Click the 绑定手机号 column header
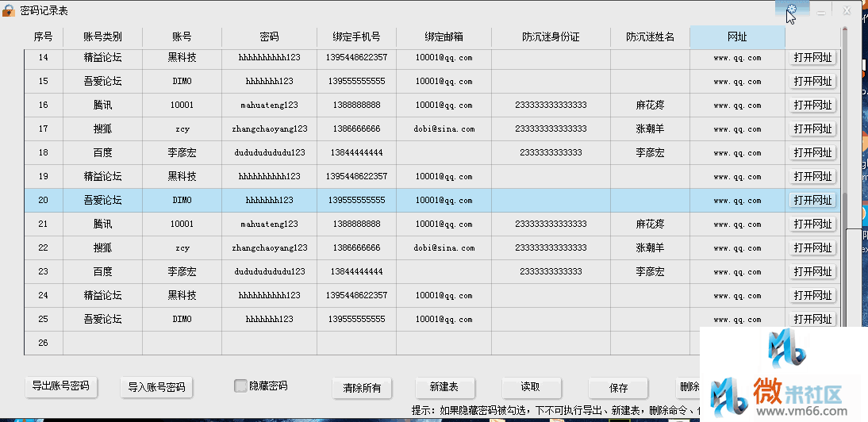The image size is (868, 422). tap(356, 37)
